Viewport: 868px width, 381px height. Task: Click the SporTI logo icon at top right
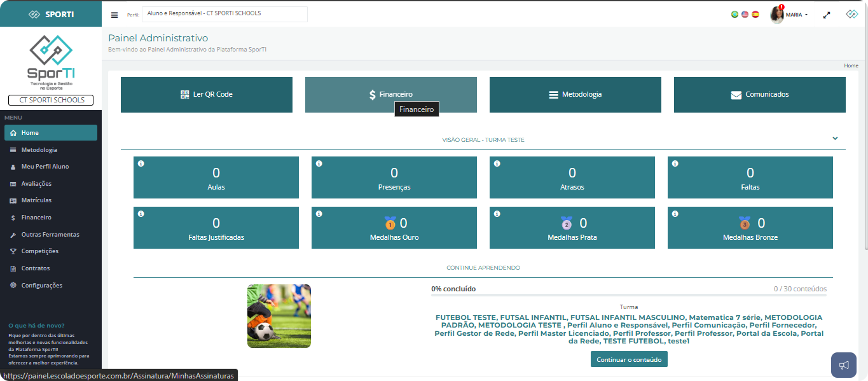point(851,15)
